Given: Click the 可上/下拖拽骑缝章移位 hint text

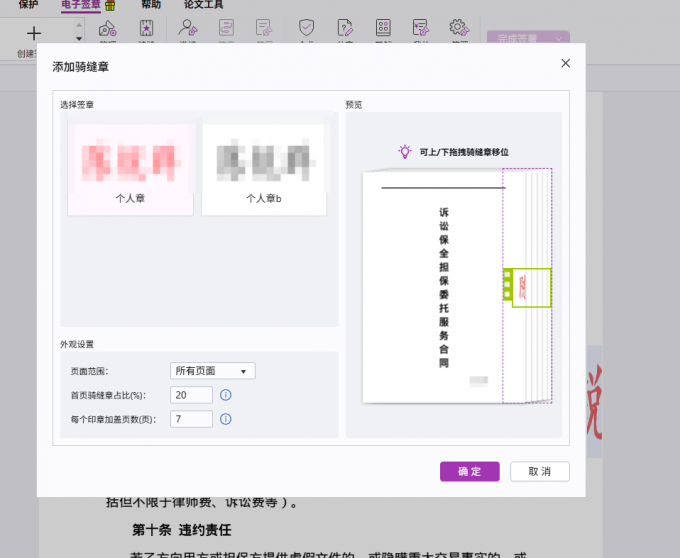Looking at the screenshot, I should (464, 152).
